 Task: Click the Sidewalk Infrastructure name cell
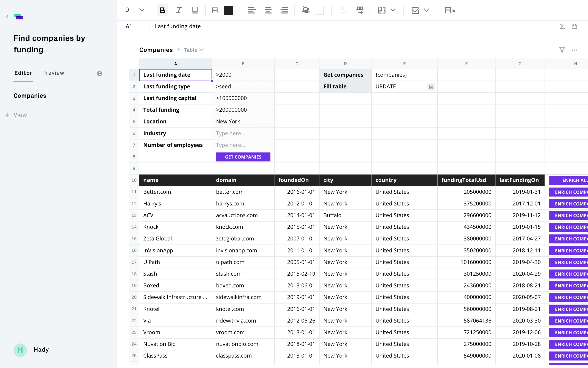175,297
